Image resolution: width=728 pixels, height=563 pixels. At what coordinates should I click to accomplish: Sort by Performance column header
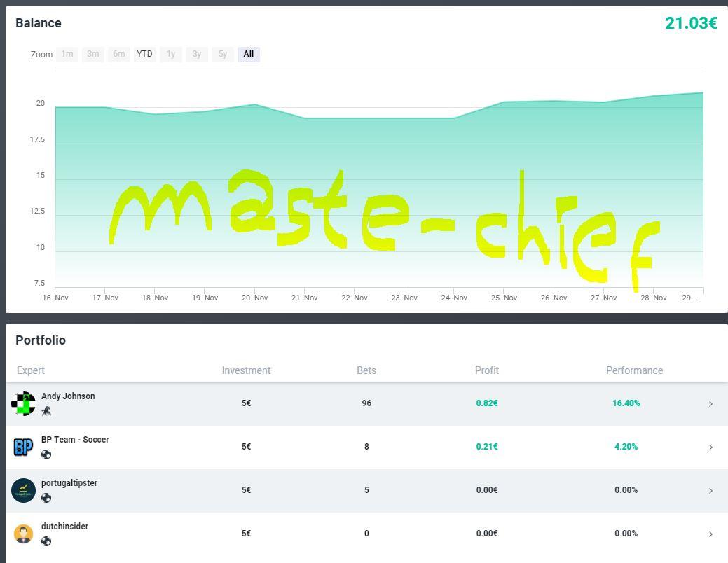tap(634, 370)
